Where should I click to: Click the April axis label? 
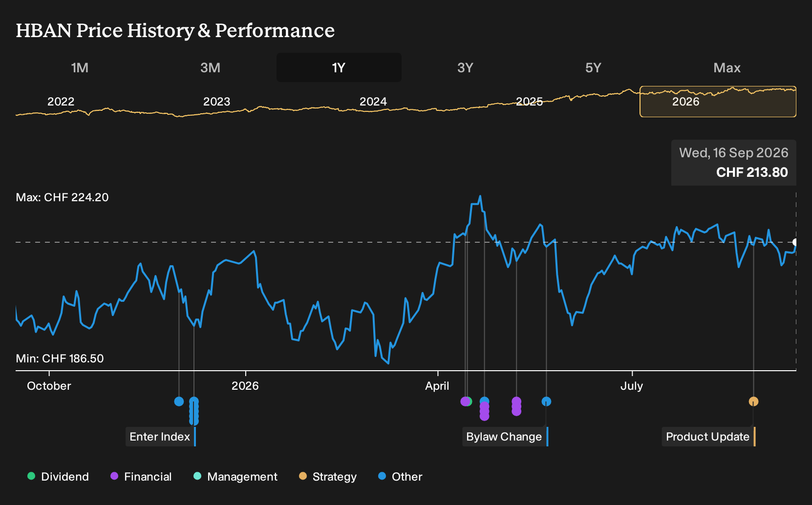click(437, 386)
